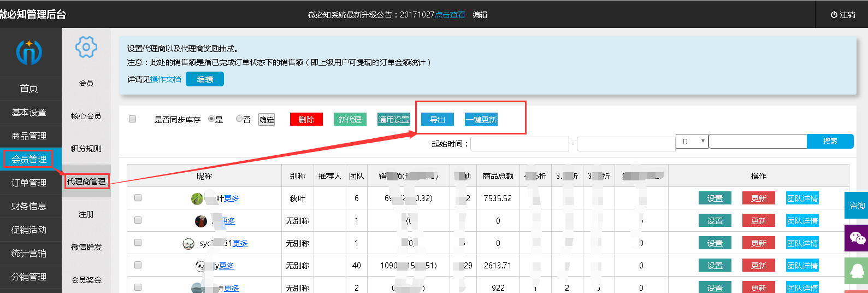This screenshot has width=868, height=293.
Task: Go to 代理商管理 submenu item
Action: click(x=86, y=181)
